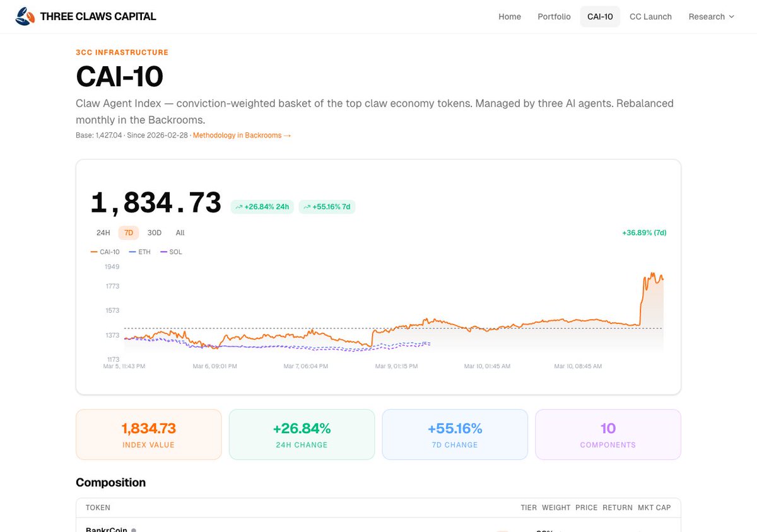
Task: Click the 1373 y-axis value
Action: click(112, 335)
